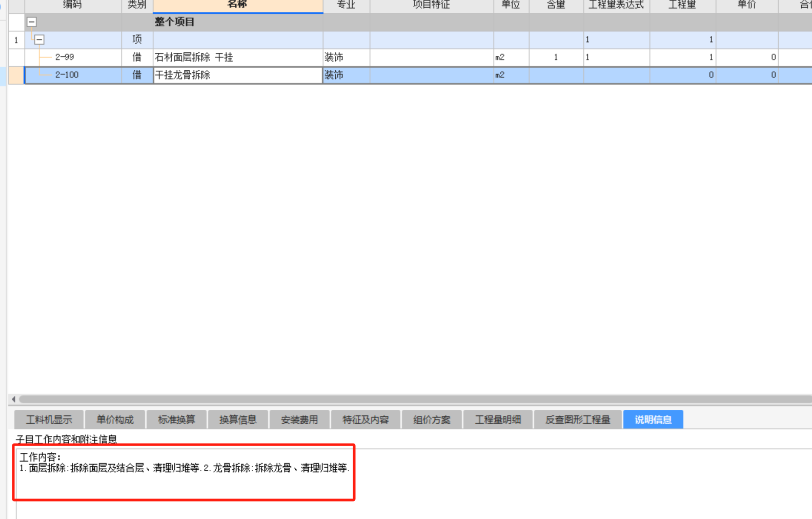The height and width of the screenshot is (519, 812).
Task: Open the 反查图形工程量 tab
Action: point(578,420)
